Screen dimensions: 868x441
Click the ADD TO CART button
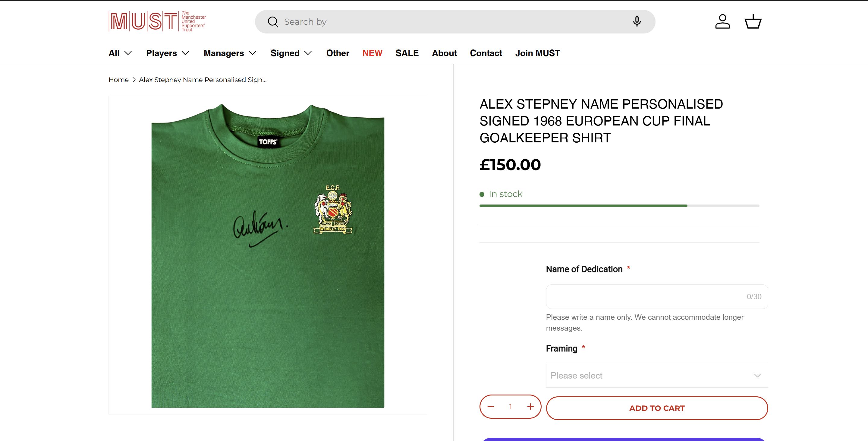click(x=657, y=408)
